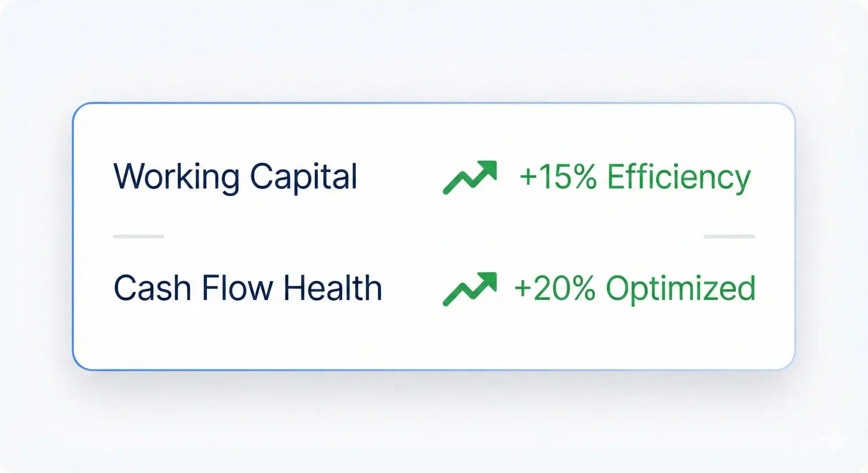Click the green trend arrow beside Working Capital

tap(470, 178)
